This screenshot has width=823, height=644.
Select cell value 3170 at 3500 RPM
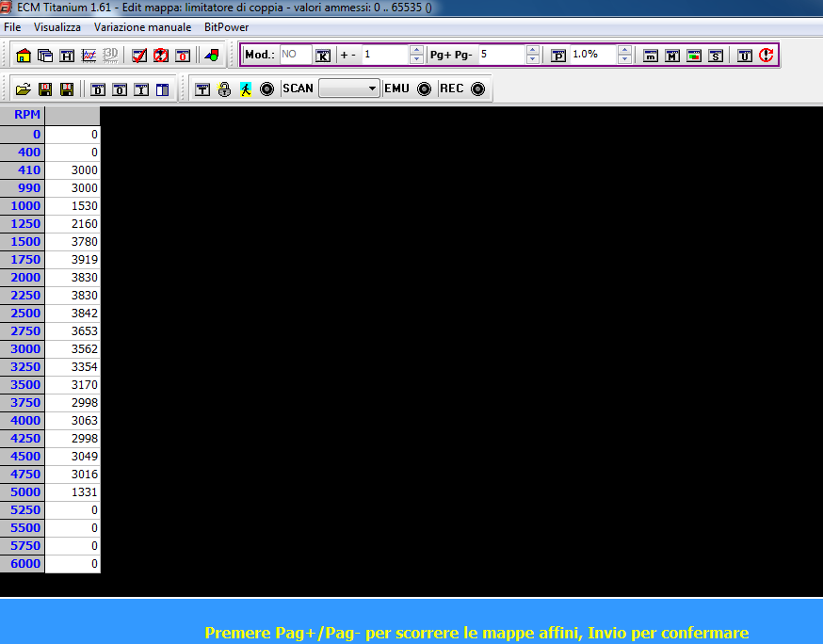[x=73, y=384]
